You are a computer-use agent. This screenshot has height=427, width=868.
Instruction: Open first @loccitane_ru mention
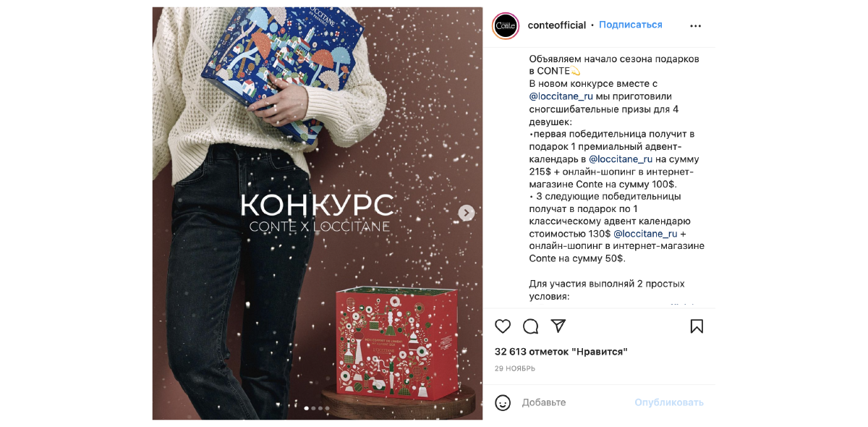(561, 96)
